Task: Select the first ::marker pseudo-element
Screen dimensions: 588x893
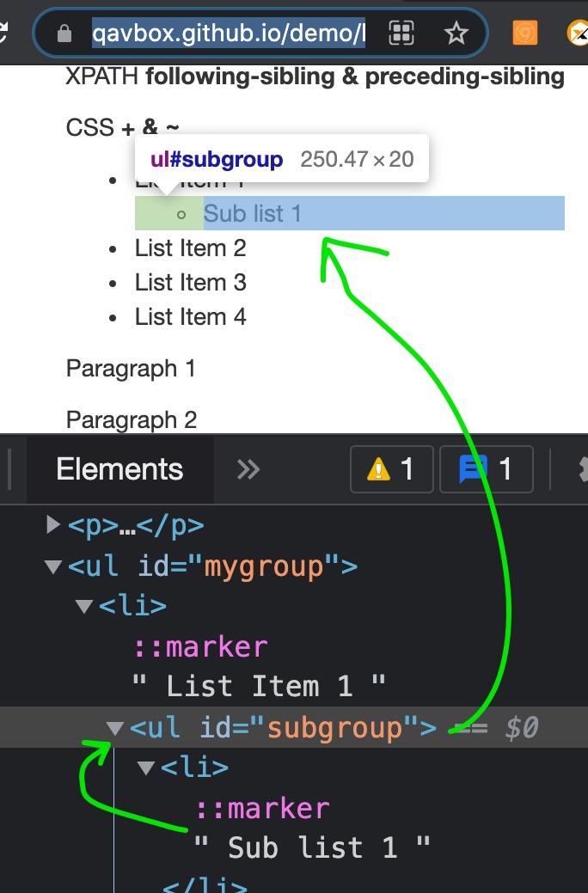Action: (200, 646)
